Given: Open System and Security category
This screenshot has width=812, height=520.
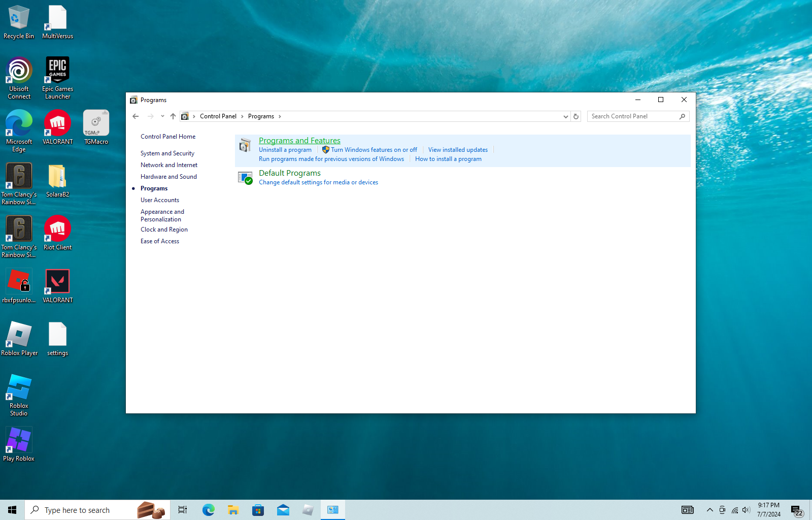Looking at the screenshot, I should (167, 153).
